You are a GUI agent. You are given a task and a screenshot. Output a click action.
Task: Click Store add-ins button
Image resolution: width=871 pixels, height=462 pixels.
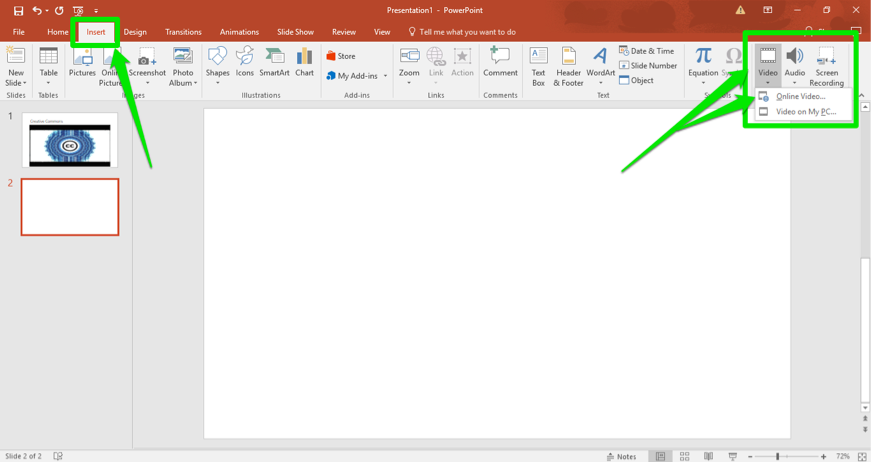(x=341, y=56)
